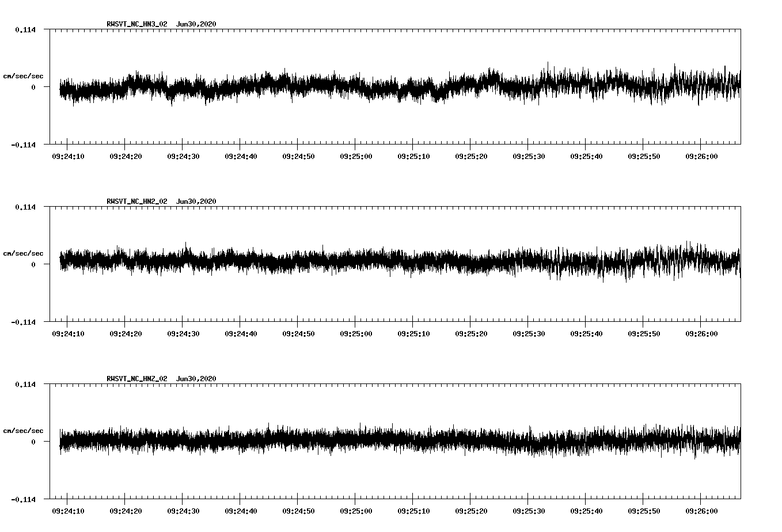Select the 09:25:10 tick label under HN2 plot
Screen dimensions: 782x532
[413, 333]
